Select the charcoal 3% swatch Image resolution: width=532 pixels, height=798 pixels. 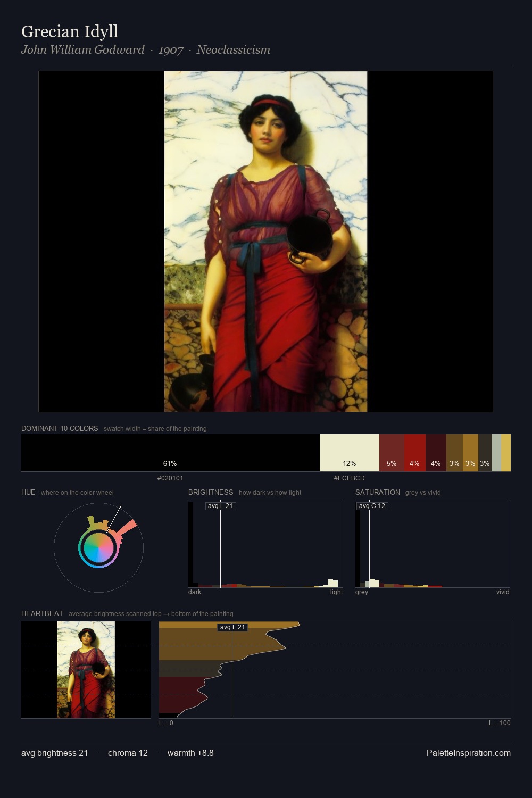coord(485,453)
